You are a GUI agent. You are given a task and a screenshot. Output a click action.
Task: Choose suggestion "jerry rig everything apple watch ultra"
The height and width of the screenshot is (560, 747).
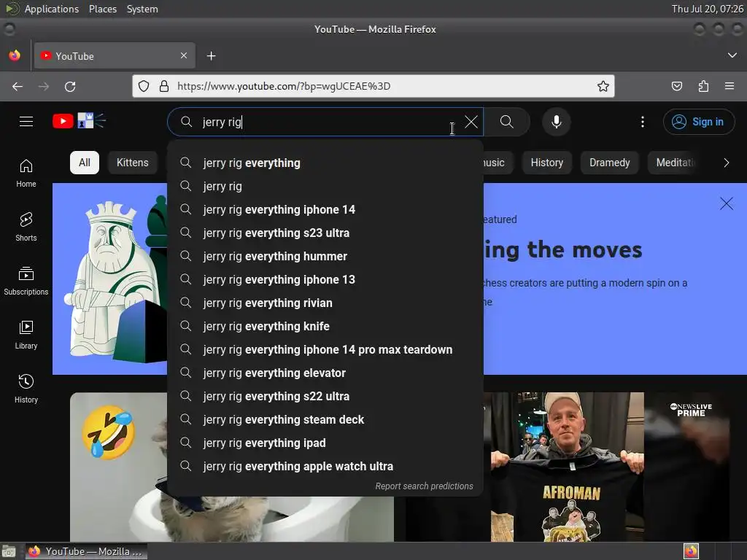(325, 466)
